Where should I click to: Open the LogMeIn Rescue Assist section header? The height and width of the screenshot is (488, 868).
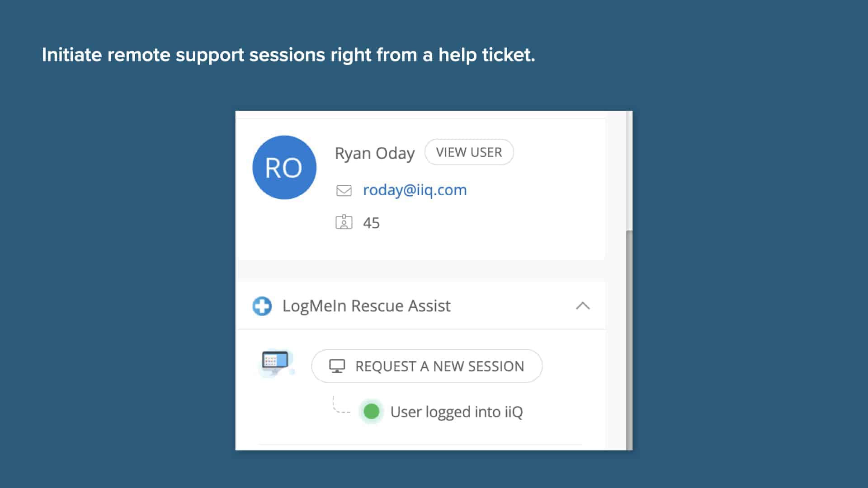pos(366,306)
